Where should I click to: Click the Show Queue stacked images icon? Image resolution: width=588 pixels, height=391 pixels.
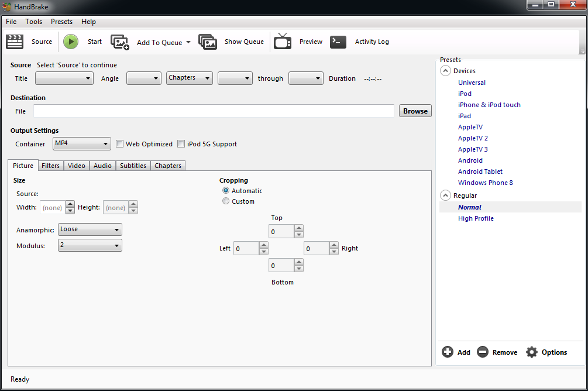click(x=207, y=42)
